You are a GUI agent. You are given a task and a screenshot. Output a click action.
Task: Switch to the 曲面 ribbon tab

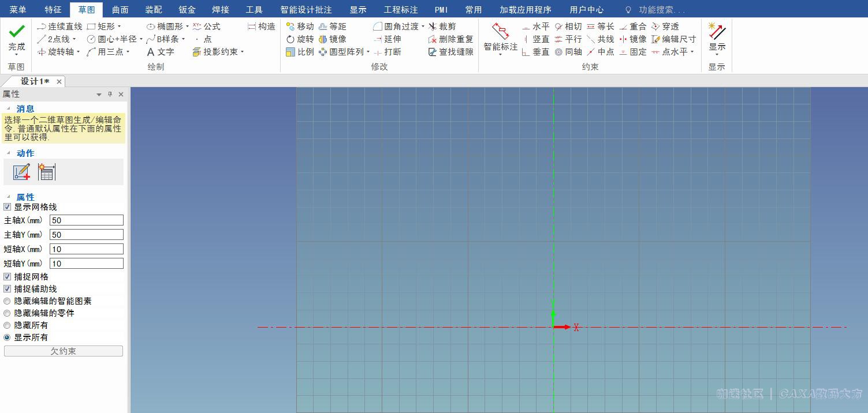click(120, 10)
